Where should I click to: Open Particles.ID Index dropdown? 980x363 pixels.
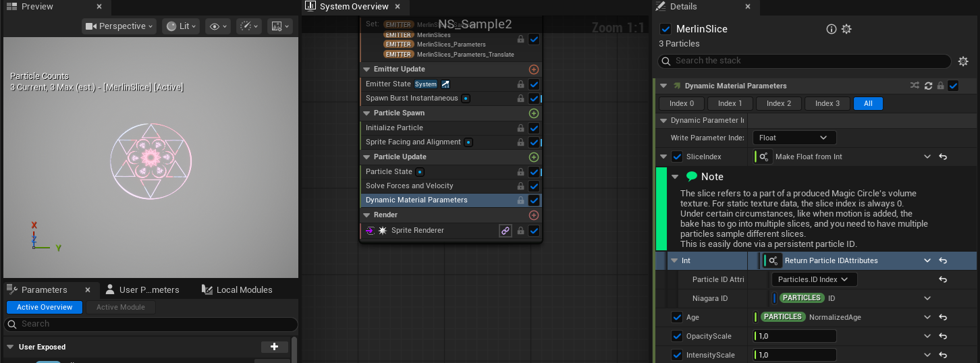[814, 279]
